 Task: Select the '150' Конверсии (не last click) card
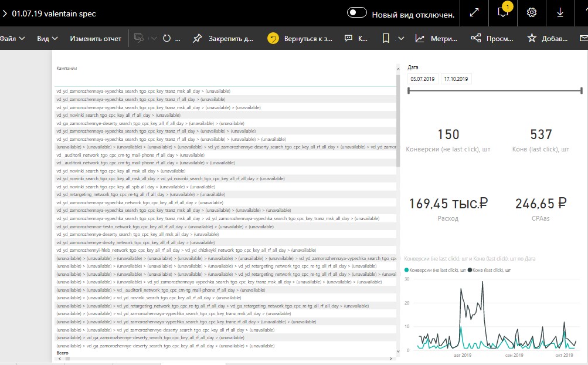448,140
